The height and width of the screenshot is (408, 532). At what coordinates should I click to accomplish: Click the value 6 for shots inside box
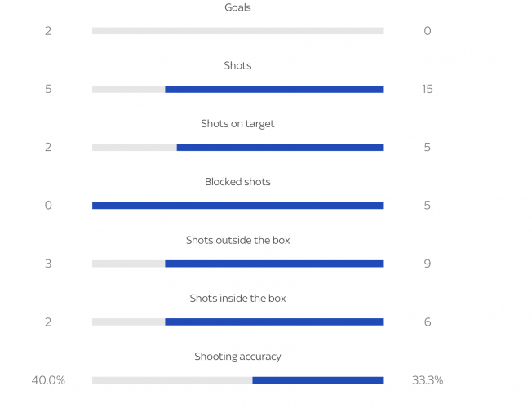click(x=427, y=322)
